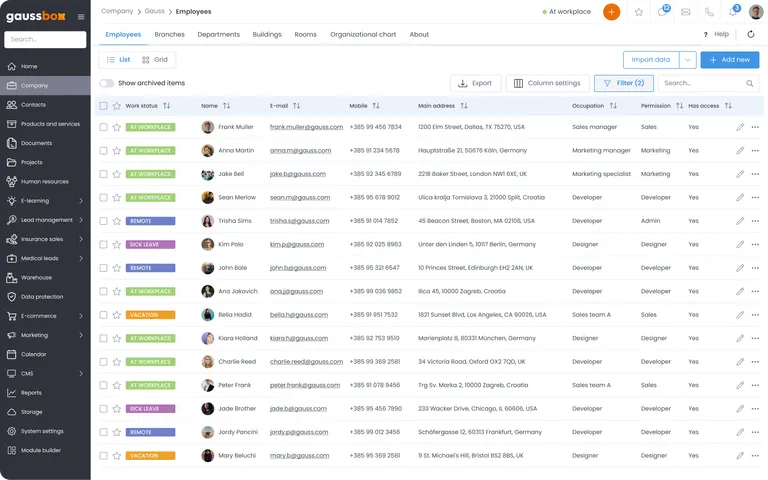Image resolution: width=768 pixels, height=480 pixels.
Task: Open user profile avatar
Action: [x=756, y=11]
